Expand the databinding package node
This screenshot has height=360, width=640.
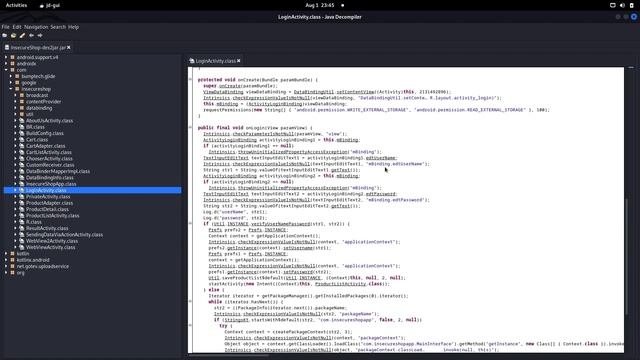click(x=16, y=108)
